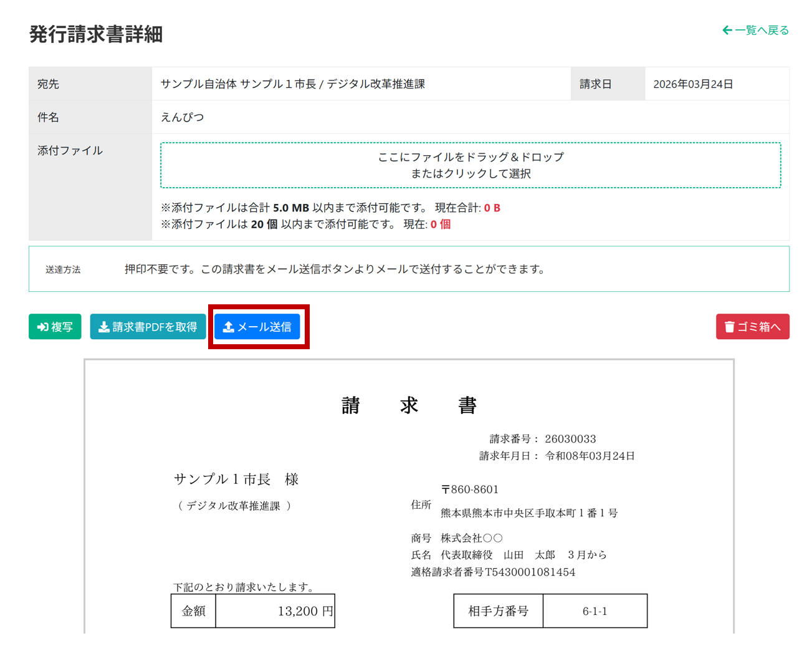Viewport: 812px width, 666px height.
Task: Click the download icon on the PDF button
Action: point(103,327)
